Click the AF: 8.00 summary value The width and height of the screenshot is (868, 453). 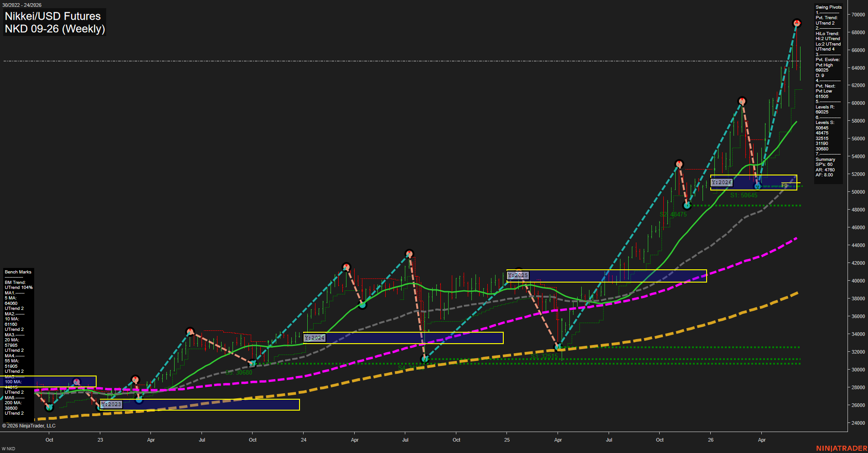(x=824, y=175)
